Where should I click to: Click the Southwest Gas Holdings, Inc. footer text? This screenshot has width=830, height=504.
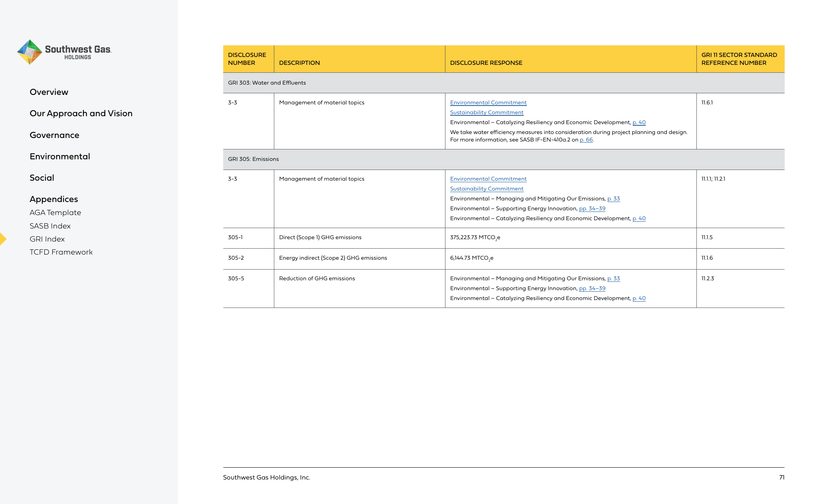coord(266,478)
